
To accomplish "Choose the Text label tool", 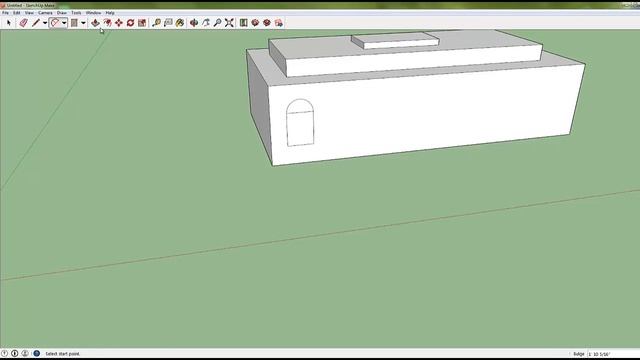I will 168,23.
